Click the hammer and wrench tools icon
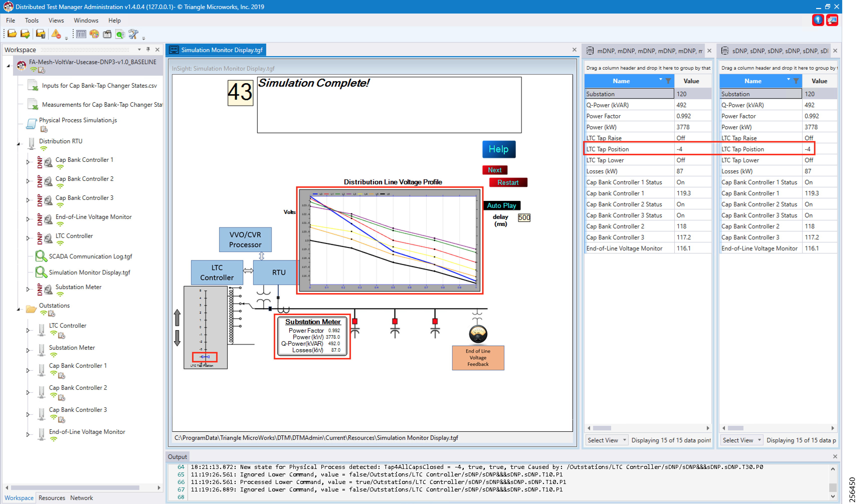 (133, 34)
